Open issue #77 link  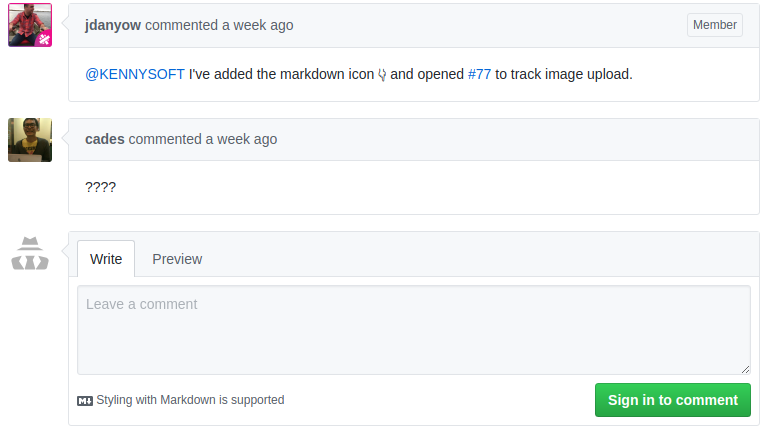[479, 74]
